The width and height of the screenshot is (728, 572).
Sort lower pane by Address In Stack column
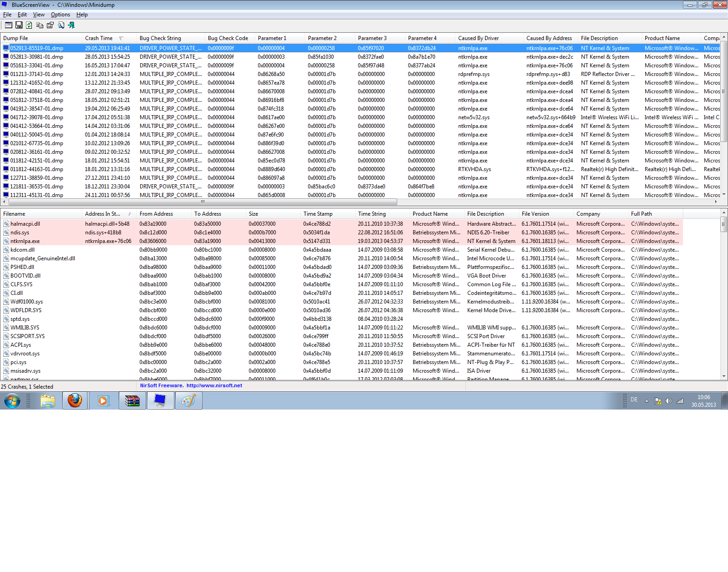(109, 214)
